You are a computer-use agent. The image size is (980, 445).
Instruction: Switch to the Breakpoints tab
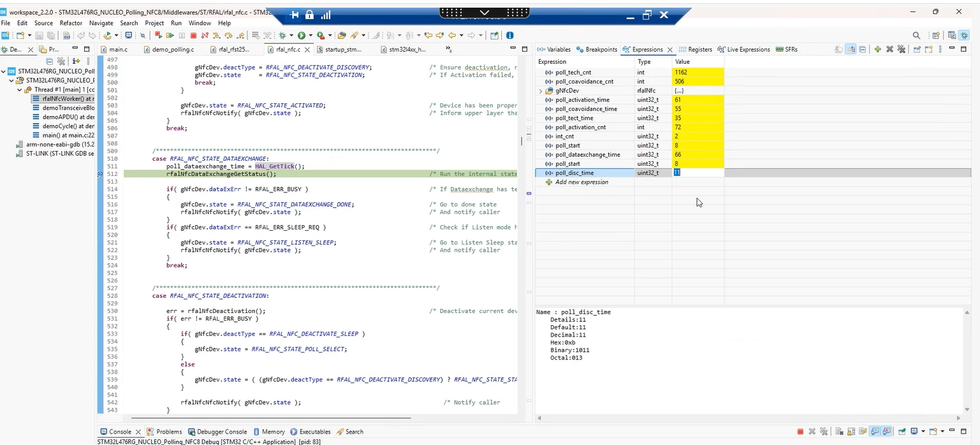tap(597, 49)
